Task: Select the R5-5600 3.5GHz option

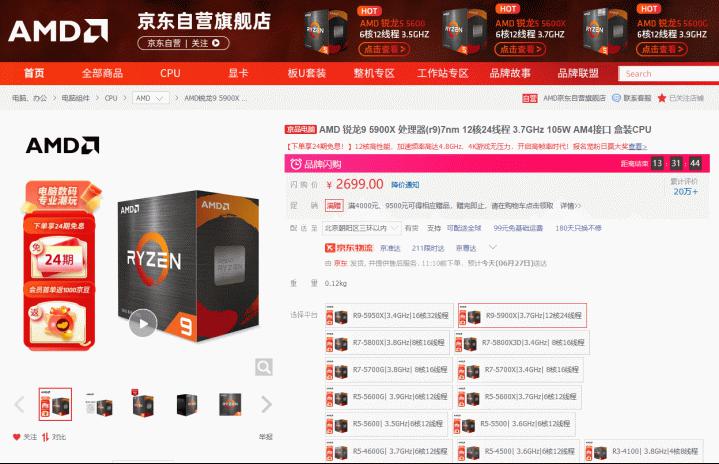Action: (386, 424)
